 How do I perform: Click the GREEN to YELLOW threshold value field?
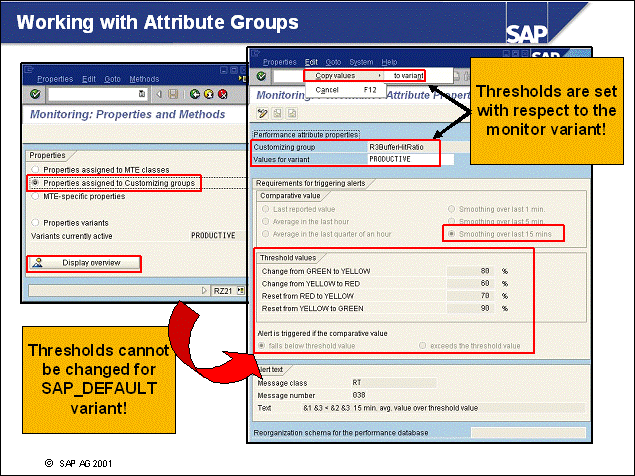tap(471, 270)
